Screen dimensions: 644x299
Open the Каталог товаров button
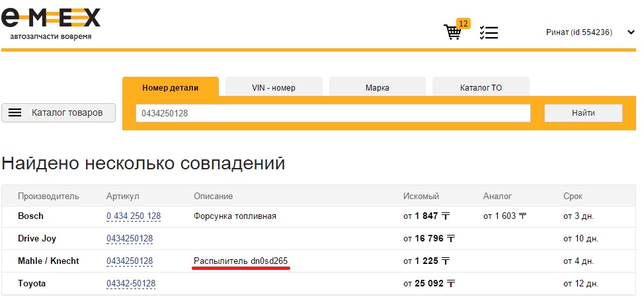(x=58, y=112)
